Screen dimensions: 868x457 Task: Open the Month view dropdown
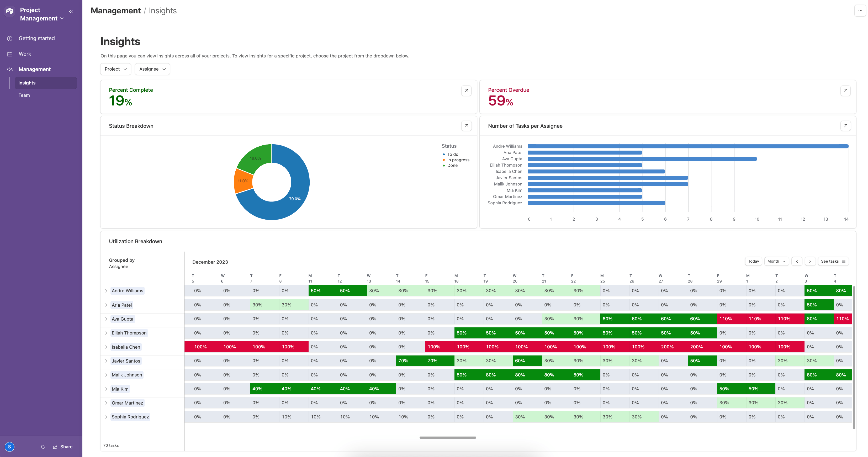[x=776, y=261]
